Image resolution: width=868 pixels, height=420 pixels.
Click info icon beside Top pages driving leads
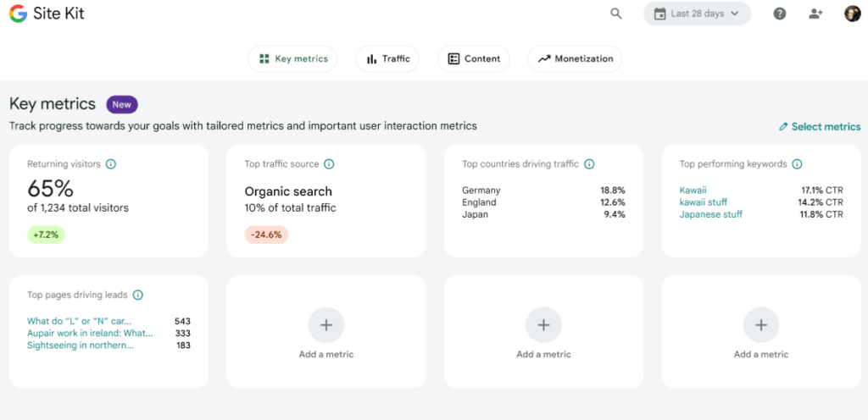coord(138,296)
